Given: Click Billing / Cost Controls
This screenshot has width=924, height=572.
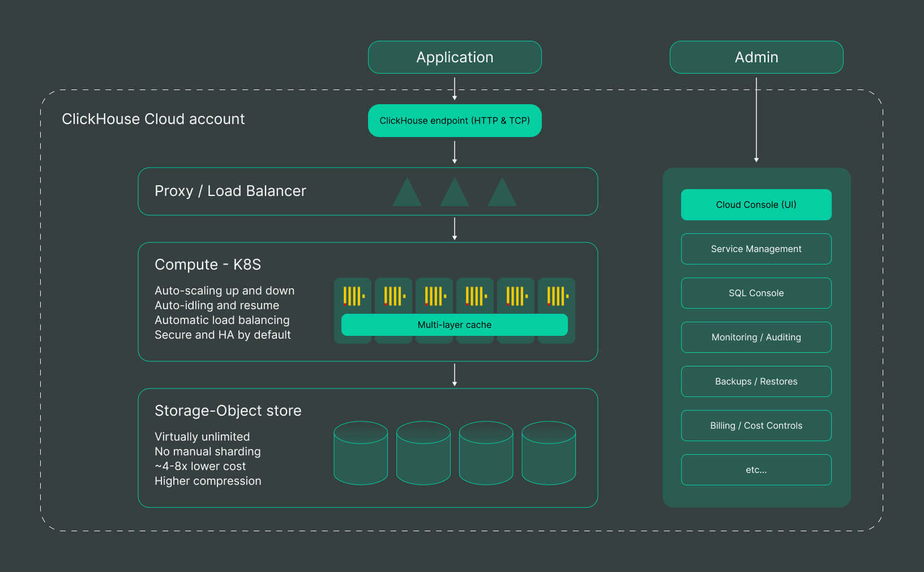Looking at the screenshot, I should pos(756,425).
